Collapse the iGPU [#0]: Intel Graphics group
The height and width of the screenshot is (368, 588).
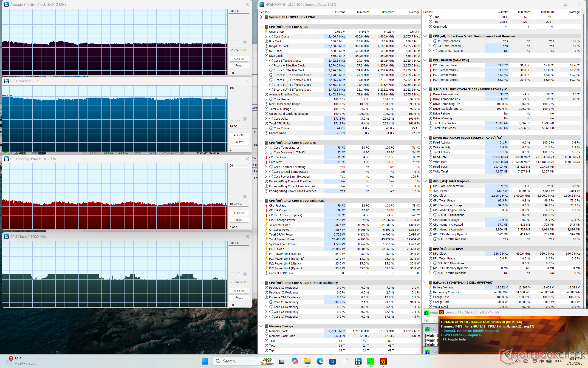click(x=425, y=181)
